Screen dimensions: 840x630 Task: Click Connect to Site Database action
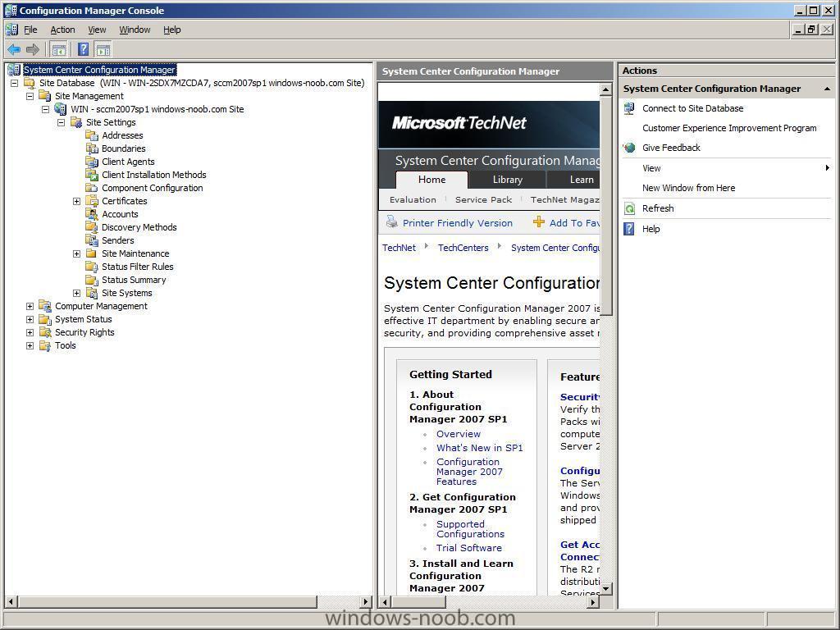[x=692, y=108]
